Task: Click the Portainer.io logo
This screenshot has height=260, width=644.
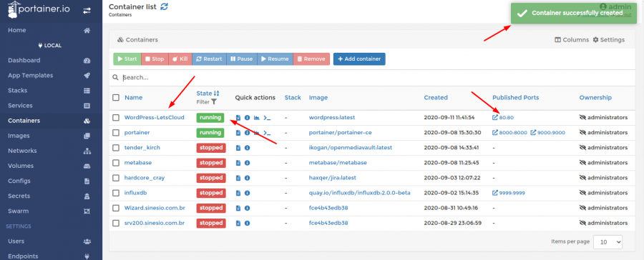Action: (39, 10)
